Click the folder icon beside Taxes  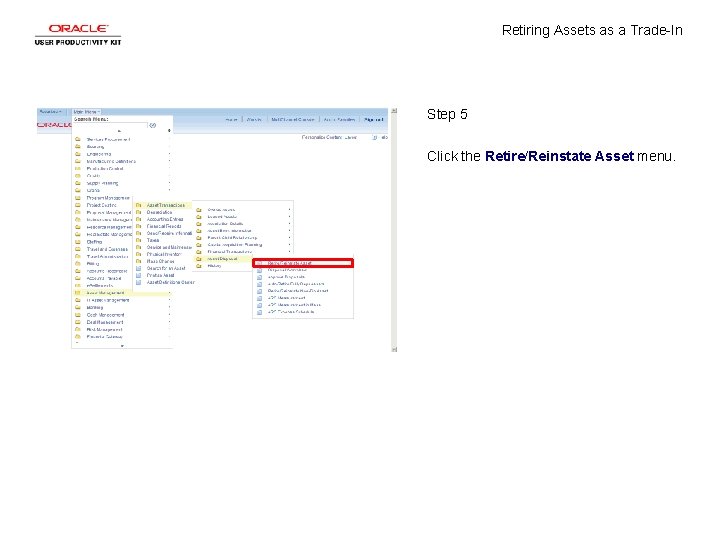(139, 240)
